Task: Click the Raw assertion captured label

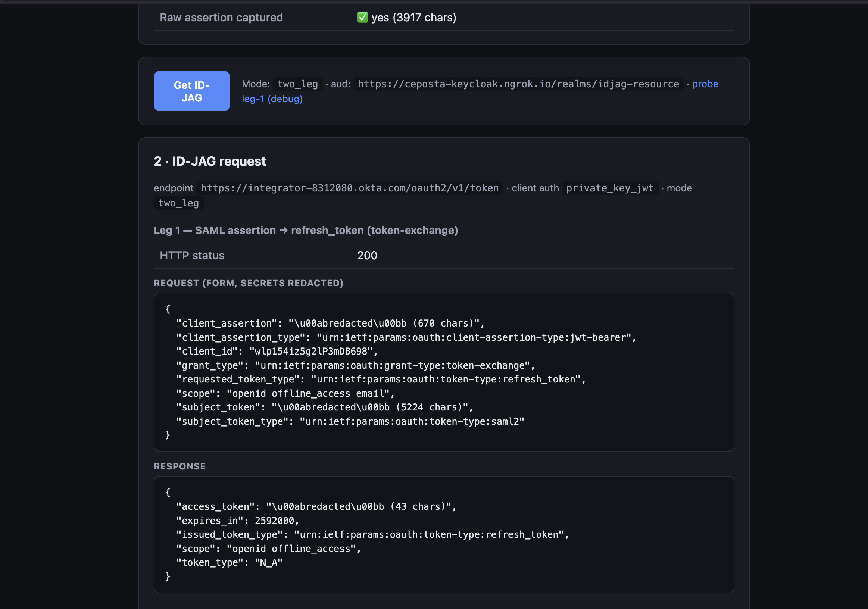Action: click(x=221, y=18)
